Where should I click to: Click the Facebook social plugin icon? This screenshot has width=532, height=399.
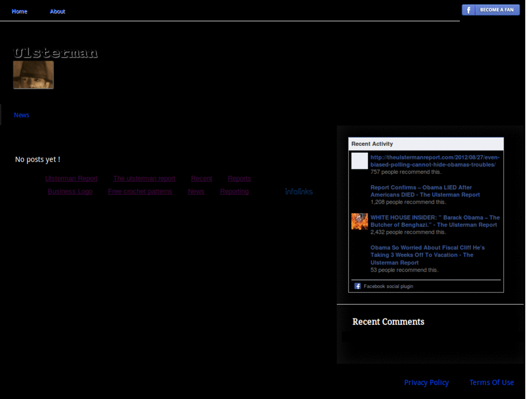pos(357,286)
